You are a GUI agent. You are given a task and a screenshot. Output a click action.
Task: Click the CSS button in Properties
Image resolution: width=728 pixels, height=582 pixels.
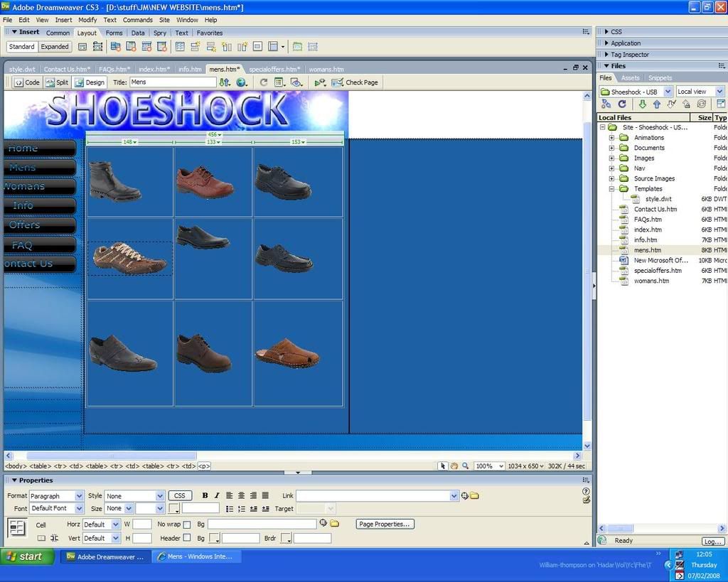[179, 496]
